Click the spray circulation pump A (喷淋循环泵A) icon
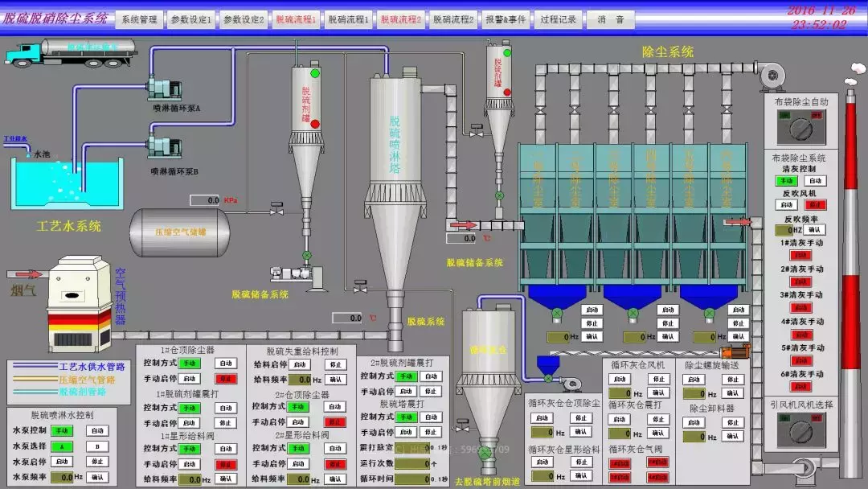The image size is (868, 489). click(x=165, y=88)
